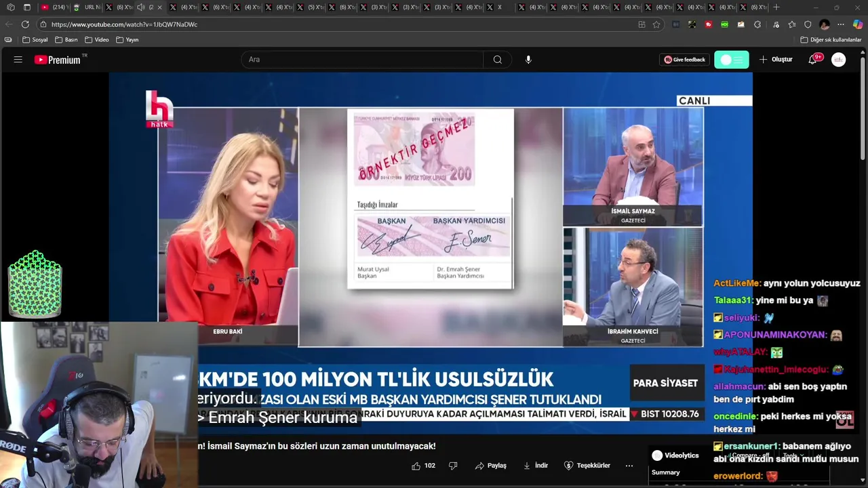Open the Sosyal bookmarks folder

[35, 40]
